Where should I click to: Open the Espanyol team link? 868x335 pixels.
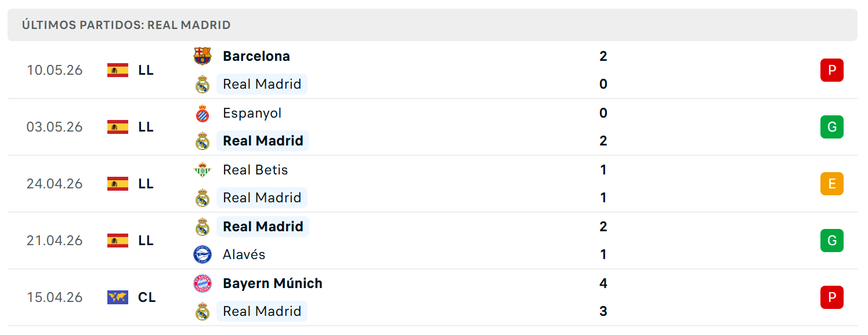click(252, 113)
